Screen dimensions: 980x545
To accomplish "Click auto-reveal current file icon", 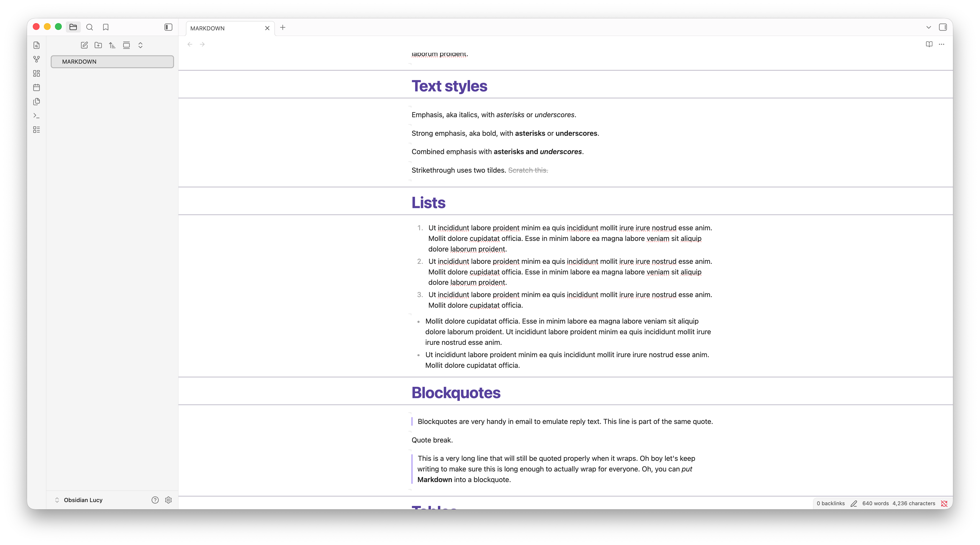I will 126,45.
